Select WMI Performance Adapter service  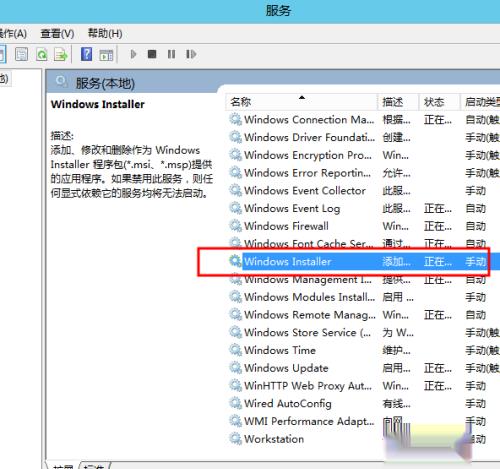pos(364,421)
